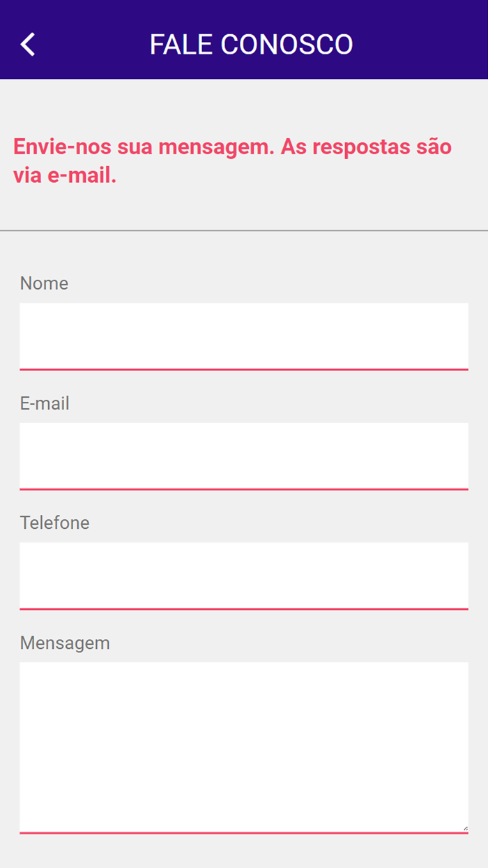
Task: Click the Nome label above its field
Action: (x=44, y=283)
